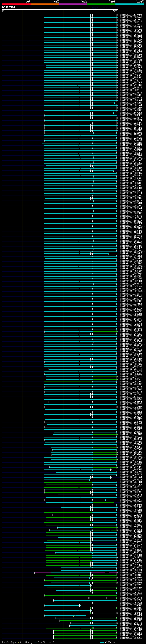Select label UniRef100_B4FCK4

(x=131, y=113)
